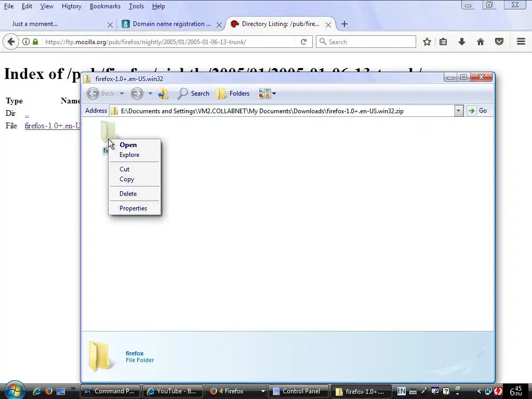
Task: Open Firefox hamburger menu
Action: pyautogui.click(x=521, y=42)
